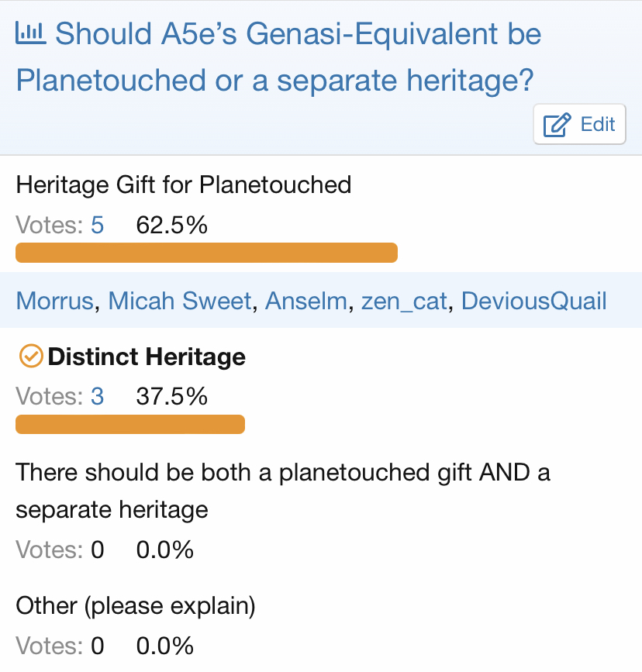This screenshot has width=642, height=672.
Task: Click the poll bar chart icon
Action: click(x=32, y=33)
